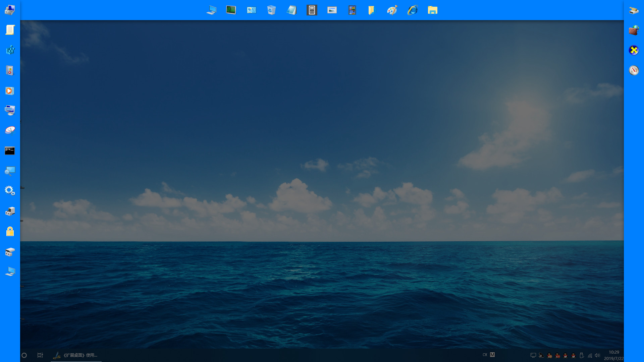The image size is (644, 362).
Task: Open the performance monitor icon on top bar
Action: 231,10
